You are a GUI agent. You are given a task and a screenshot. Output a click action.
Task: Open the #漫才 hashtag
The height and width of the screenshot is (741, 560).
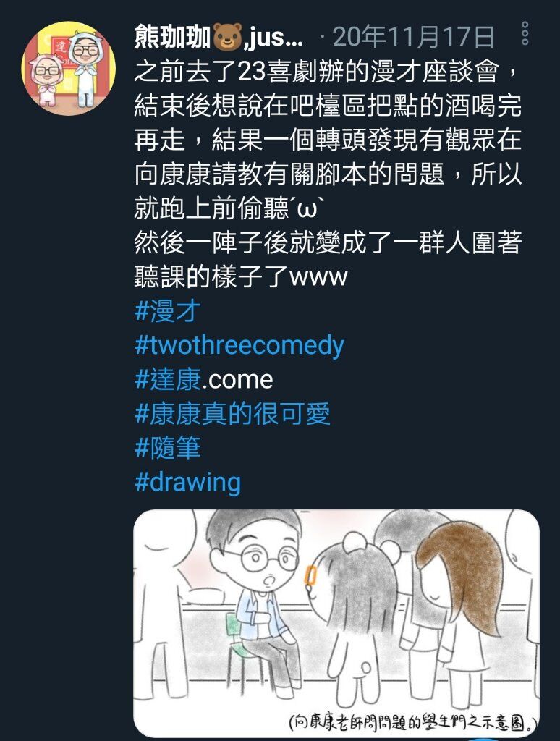tap(168, 311)
